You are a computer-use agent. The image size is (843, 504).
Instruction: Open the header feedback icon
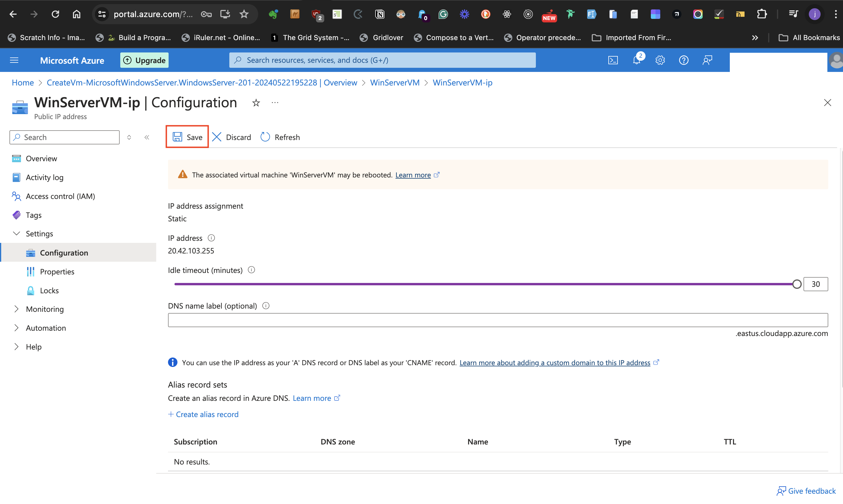point(707,60)
